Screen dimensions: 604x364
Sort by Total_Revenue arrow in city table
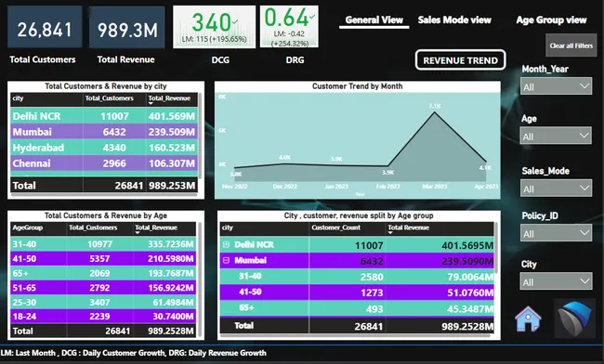151,103
